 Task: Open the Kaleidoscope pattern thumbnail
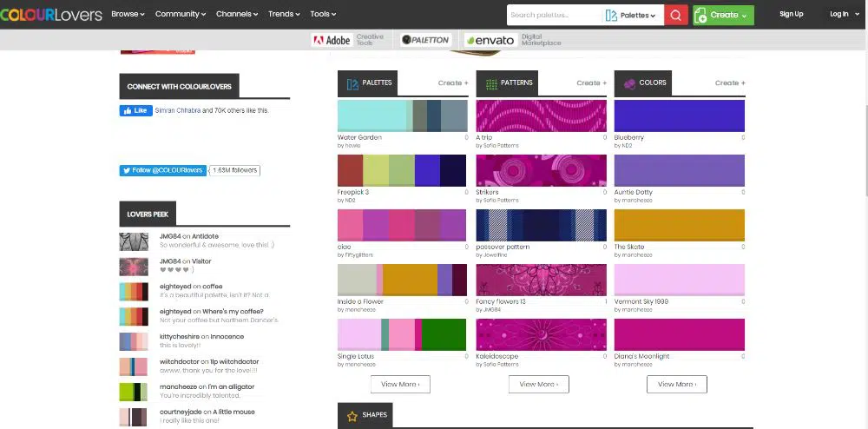(541, 335)
